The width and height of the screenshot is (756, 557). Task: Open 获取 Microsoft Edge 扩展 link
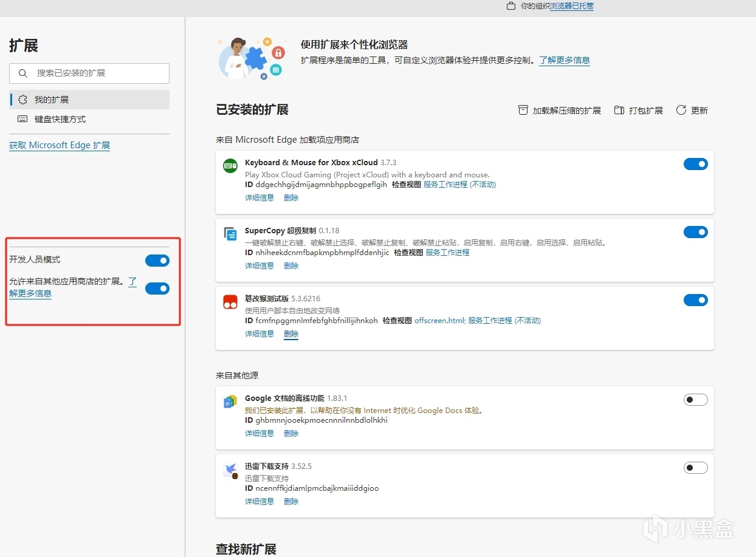(60, 145)
